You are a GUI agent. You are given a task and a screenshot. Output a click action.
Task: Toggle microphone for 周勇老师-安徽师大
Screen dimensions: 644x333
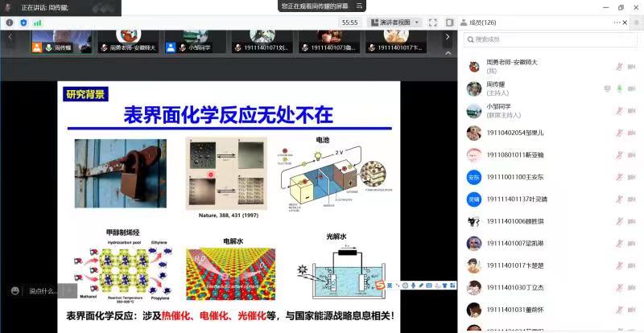coord(620,66)
